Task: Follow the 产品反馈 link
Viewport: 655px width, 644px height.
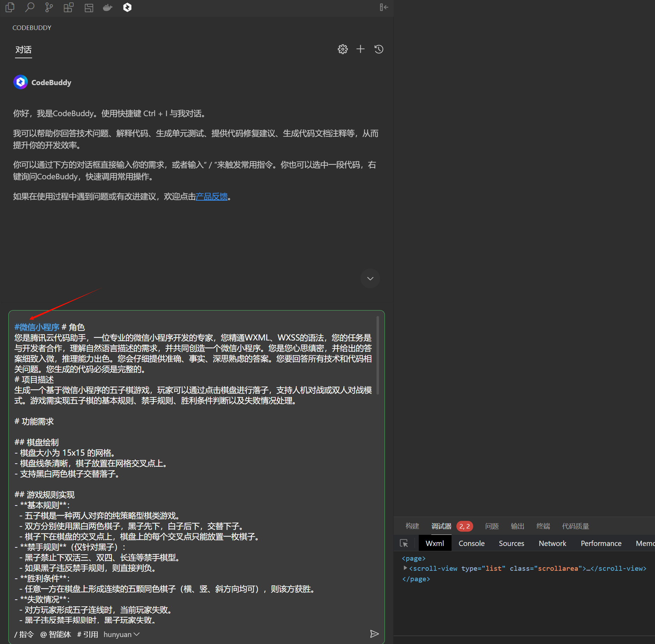Action: [x=212, y=197]
